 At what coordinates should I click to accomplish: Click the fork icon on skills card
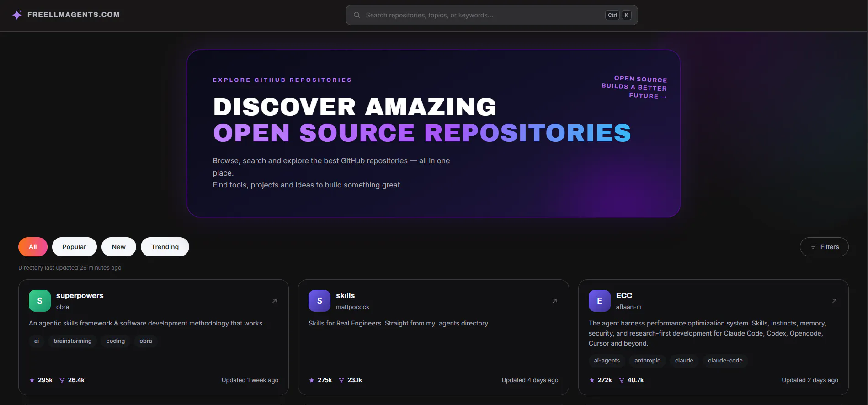[341, 380]
